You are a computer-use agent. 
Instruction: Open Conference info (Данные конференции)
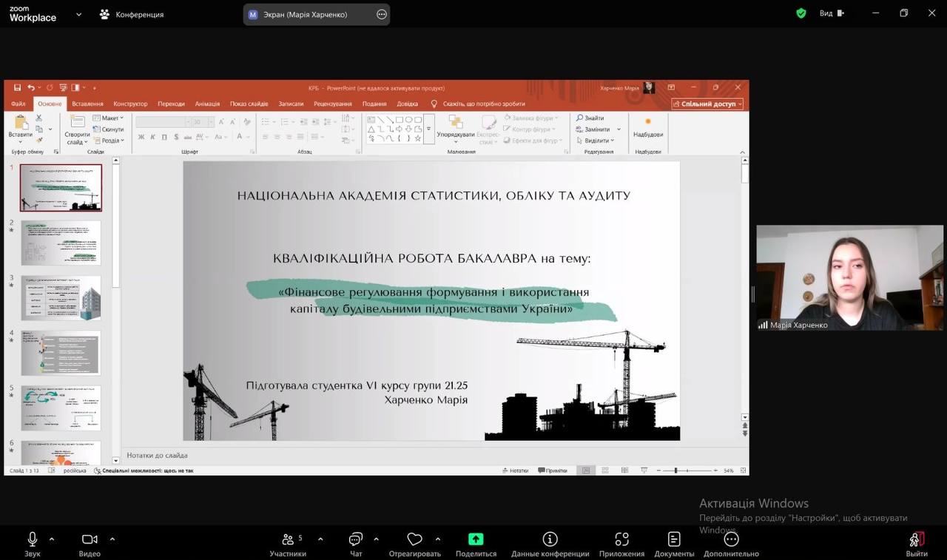(550, 540)
